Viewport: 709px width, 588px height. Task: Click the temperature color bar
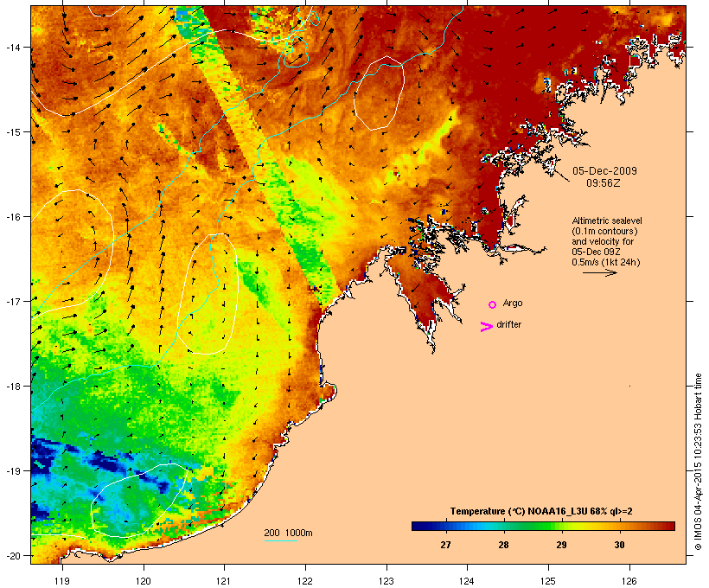[543, 526]
